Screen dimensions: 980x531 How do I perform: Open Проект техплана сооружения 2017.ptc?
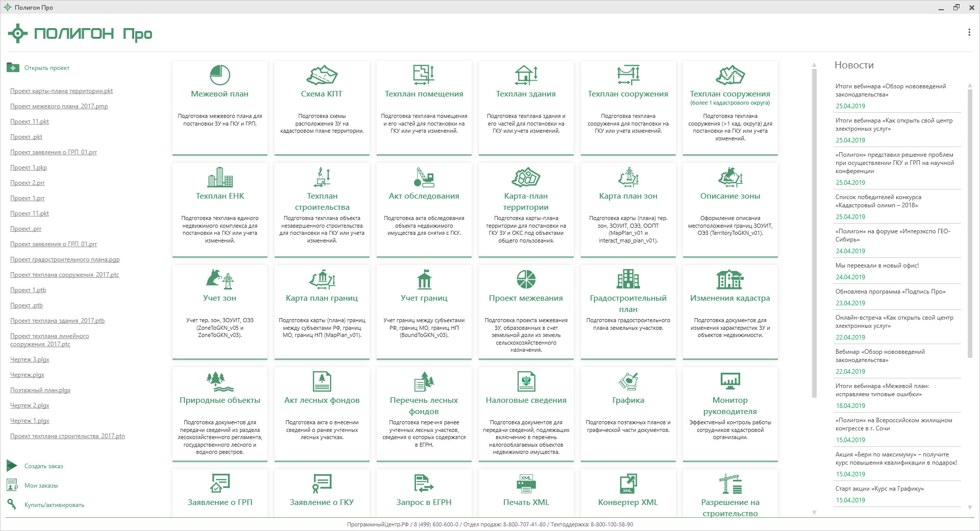click(x=64, y=275)
